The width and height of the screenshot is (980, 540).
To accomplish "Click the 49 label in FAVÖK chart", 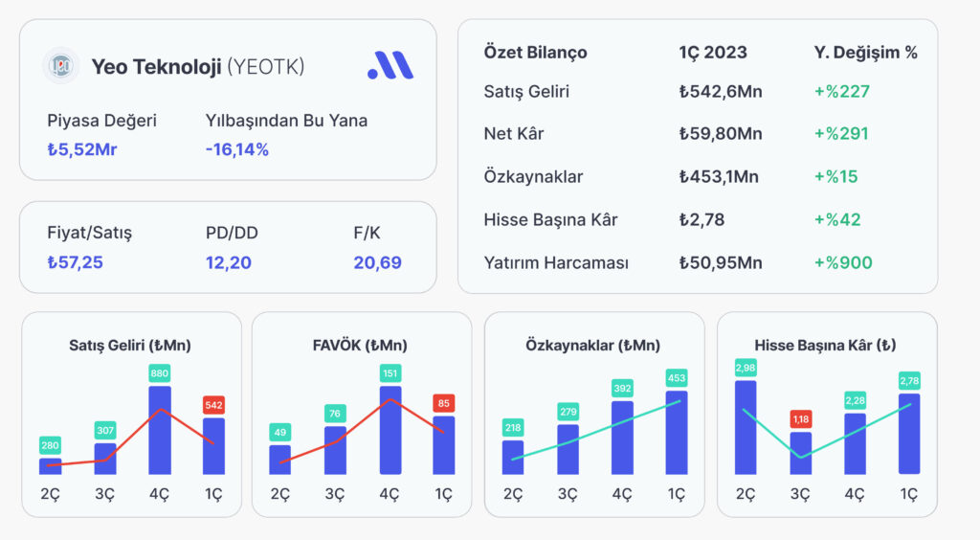I will (x=280, y=432).
